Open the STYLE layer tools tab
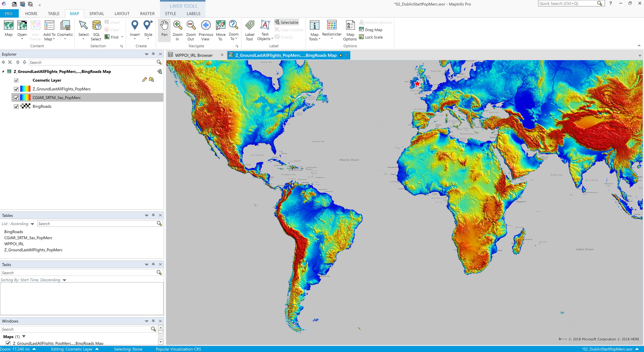Screen dimensions: 644x352 170,13
